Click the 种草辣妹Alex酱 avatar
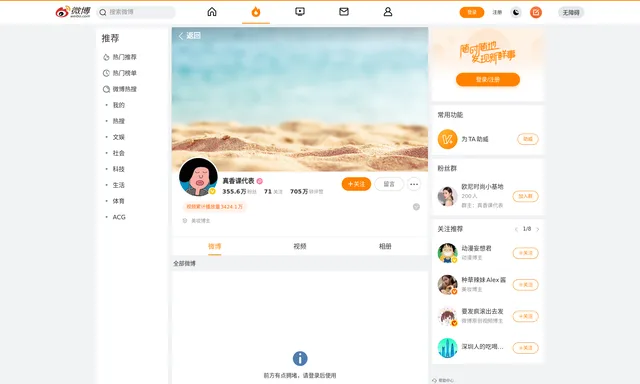 click(447, 285)
